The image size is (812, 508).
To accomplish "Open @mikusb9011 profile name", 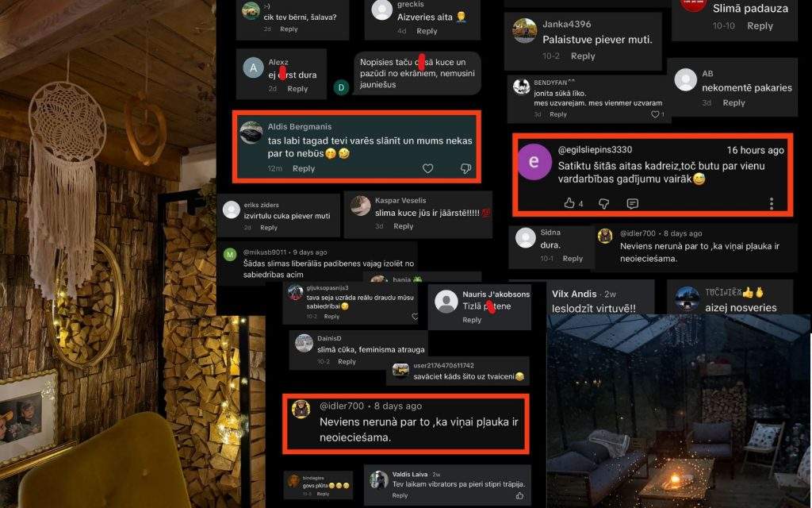I will 265,252.
